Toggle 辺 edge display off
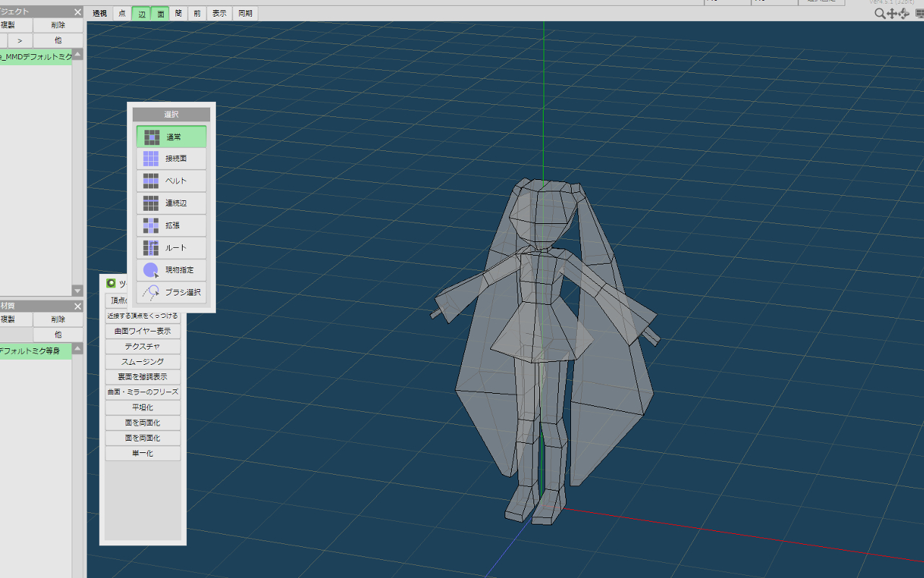 point(141,13)
